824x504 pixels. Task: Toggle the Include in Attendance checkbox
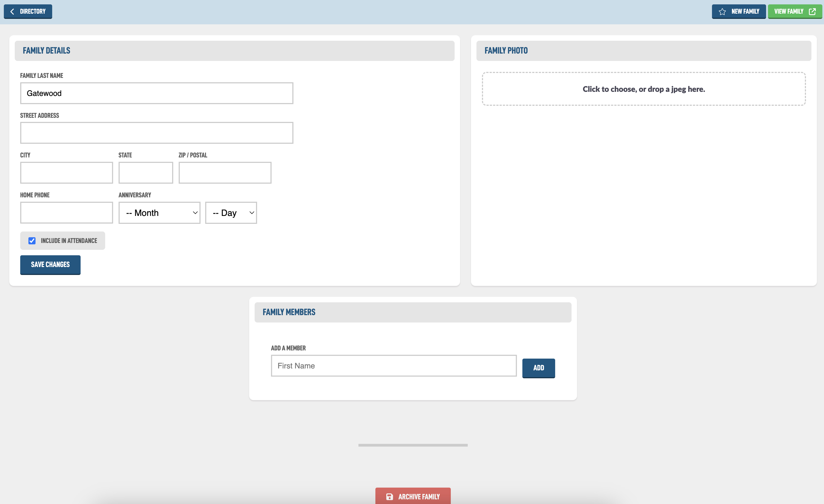coord(32,241)
